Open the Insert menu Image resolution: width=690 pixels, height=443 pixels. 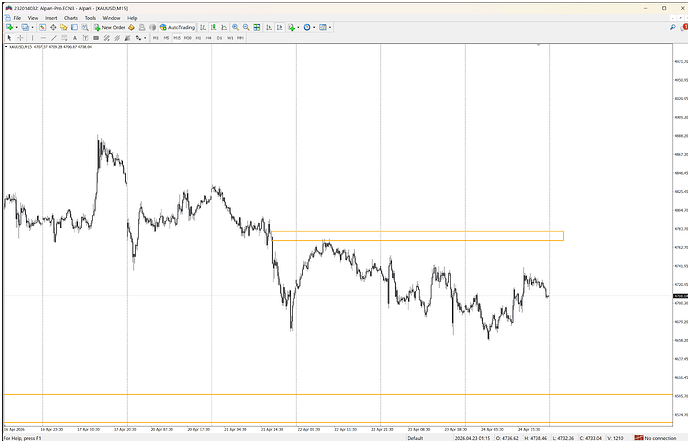click(x=51, y=18)
